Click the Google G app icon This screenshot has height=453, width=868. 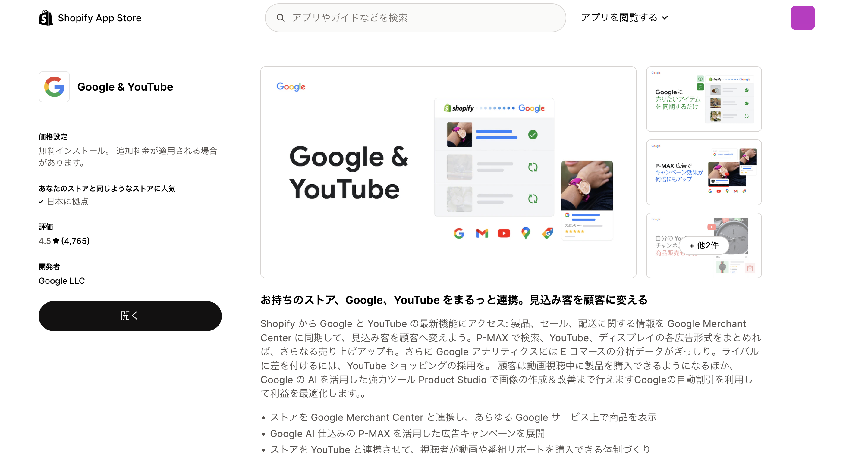(54, 86)
